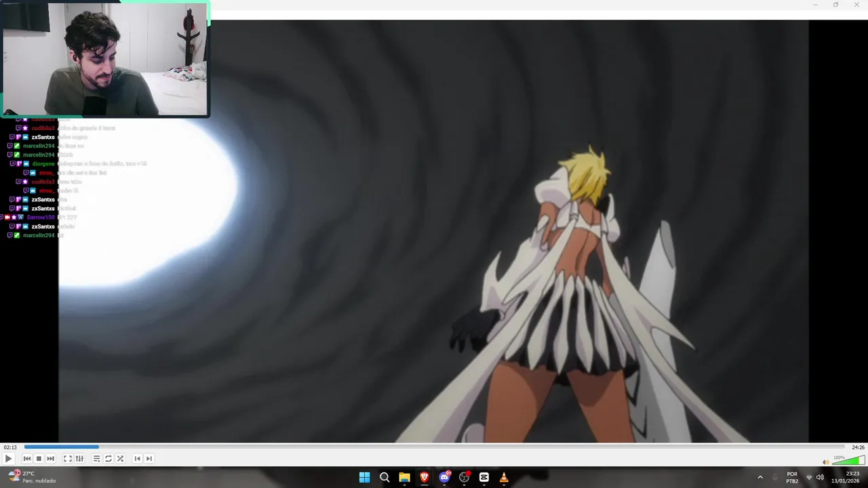Viewport: 868px width, 488px height.
Task: Click the microphone tray icon
Action: coord(775,477)
